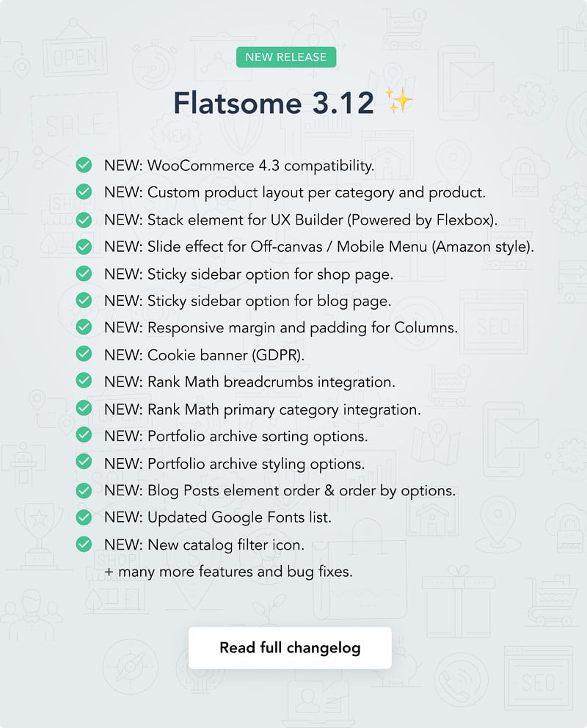Click checkmark beside Portfolio archive sorting options
Image resolution: width=587 pixels, height=728 pixels.
tap(84, 436)
